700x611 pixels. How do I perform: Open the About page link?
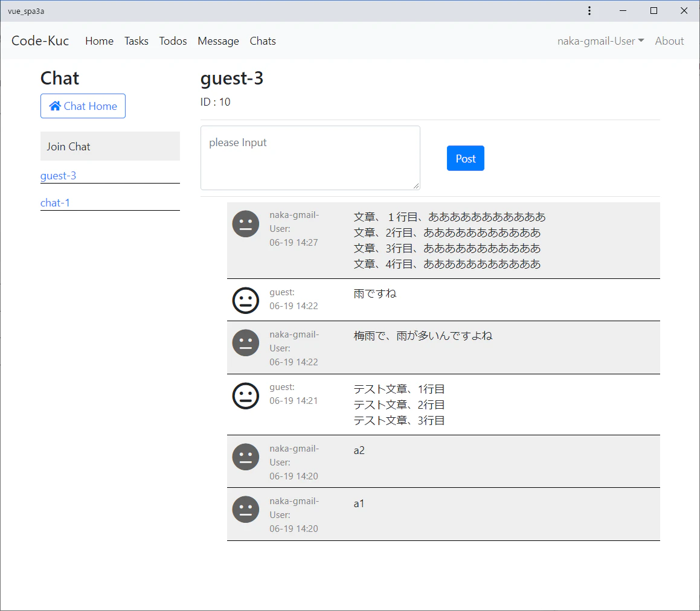[669, 41]
